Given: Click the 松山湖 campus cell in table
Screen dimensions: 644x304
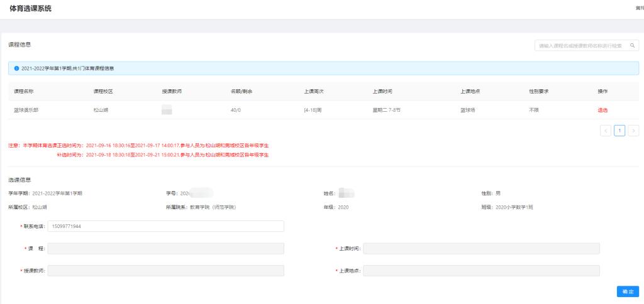Looking at the screenshot, I should tap(101, 110).
